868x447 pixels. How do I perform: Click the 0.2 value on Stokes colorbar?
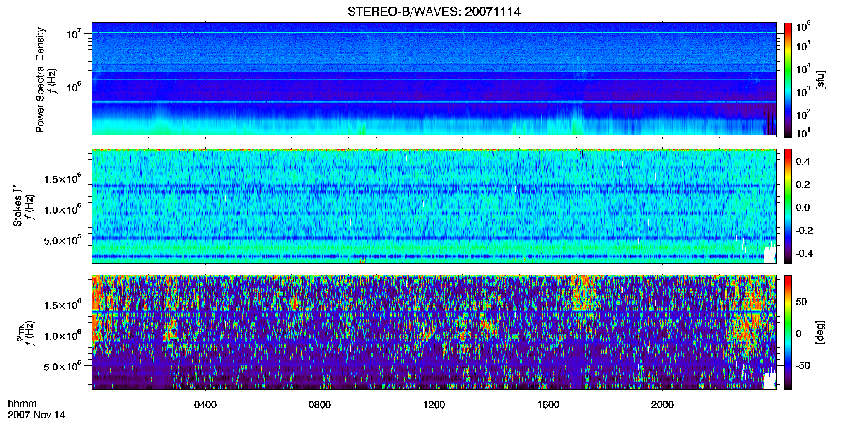(x=803, y=185)
